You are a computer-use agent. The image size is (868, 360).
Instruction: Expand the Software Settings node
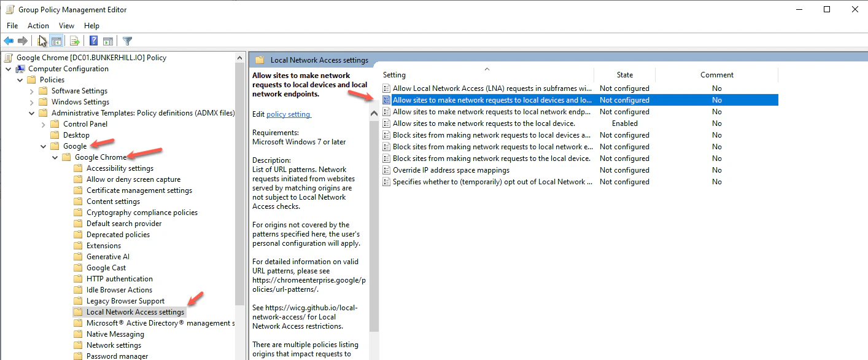tap(32, 91)
